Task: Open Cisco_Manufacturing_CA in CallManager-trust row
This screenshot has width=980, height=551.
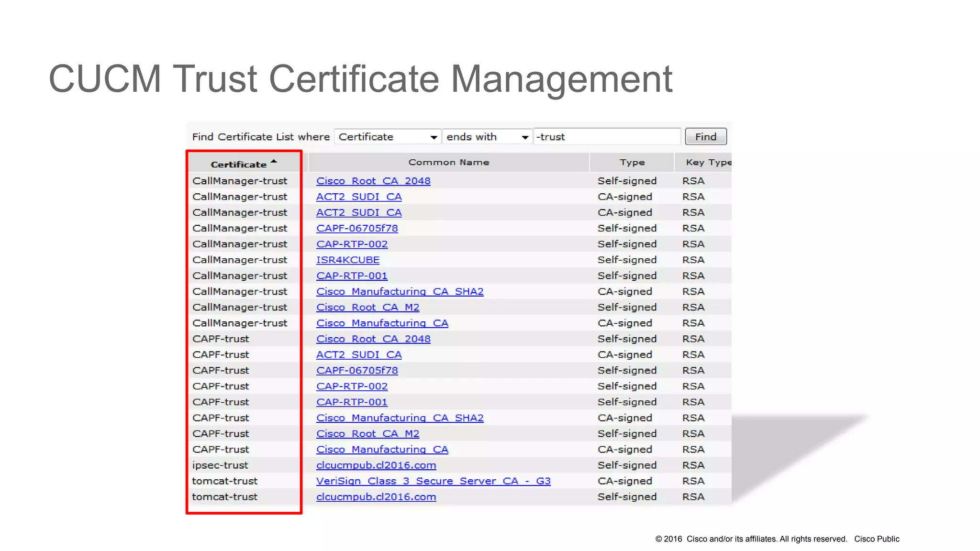Action: coord(382,323)
